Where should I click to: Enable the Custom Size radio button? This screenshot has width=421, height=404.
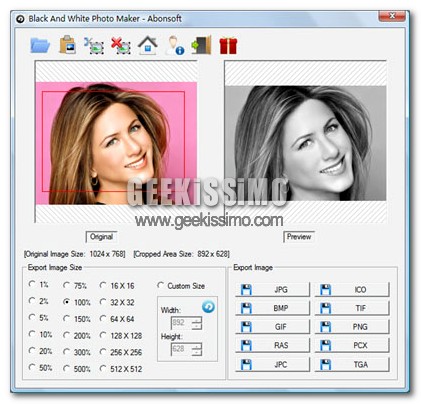[x=181, y=286]
